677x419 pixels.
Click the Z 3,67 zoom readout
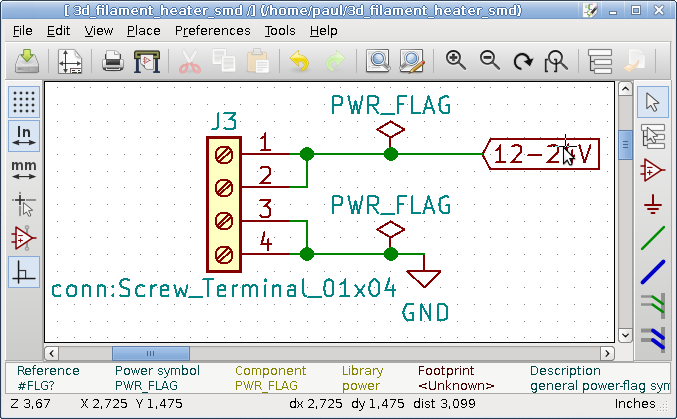click(x=31, y=403)
